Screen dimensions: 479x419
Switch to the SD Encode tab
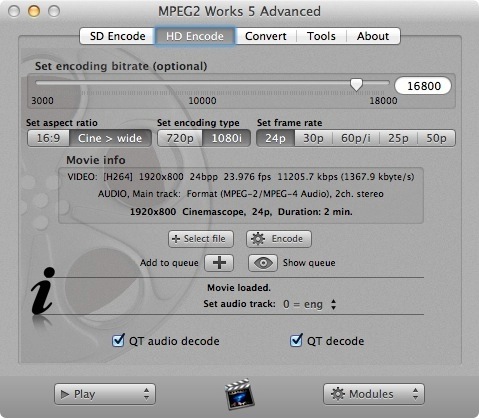tap(117, 36)
